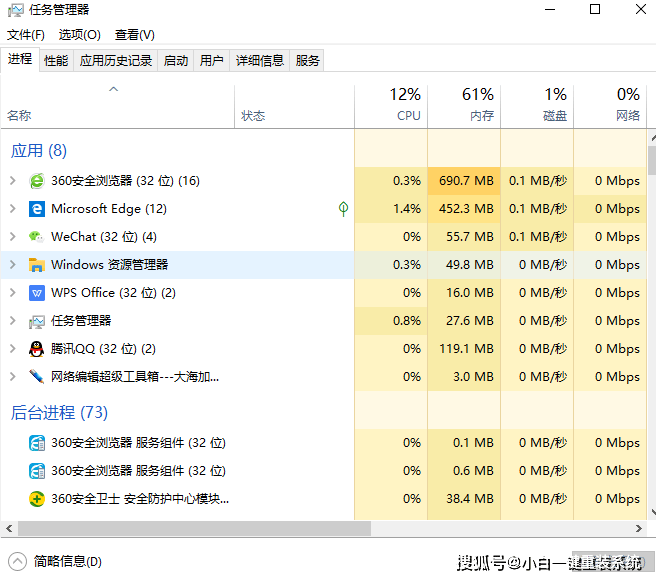
Task: Open the 文件(F) menu
Action: coord(26,35)
